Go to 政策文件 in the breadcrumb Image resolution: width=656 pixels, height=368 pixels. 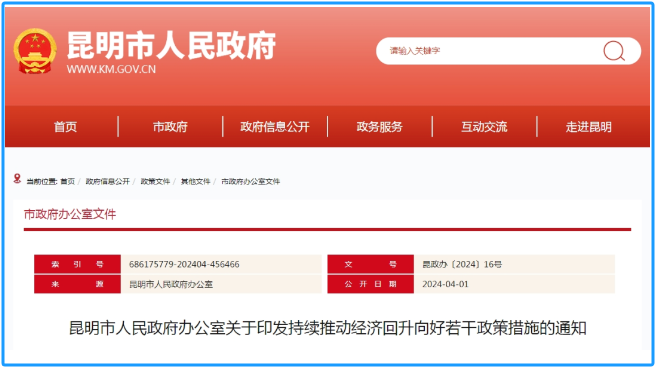[x=155, y=181]
